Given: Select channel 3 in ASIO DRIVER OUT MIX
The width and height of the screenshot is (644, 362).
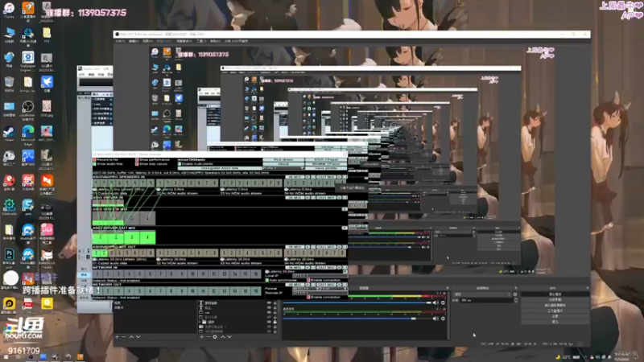Looking at the screenshot, I should pos(131,237).
